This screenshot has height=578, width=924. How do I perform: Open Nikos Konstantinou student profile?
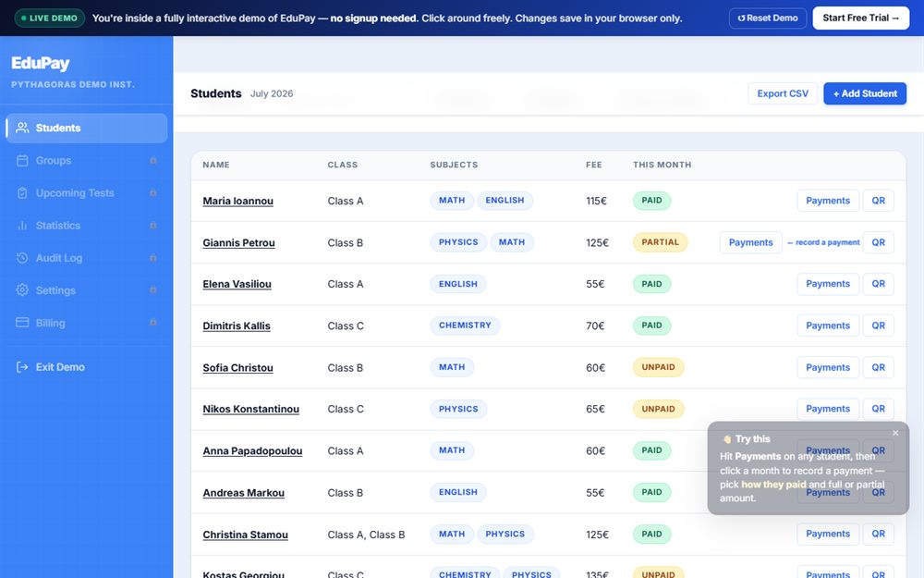[251, 410]
